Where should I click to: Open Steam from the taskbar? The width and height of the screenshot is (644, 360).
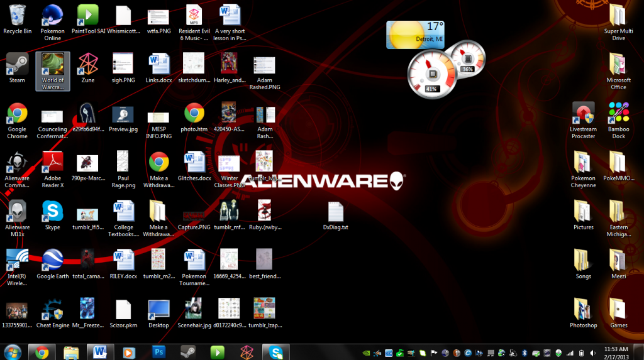(188, 352)
